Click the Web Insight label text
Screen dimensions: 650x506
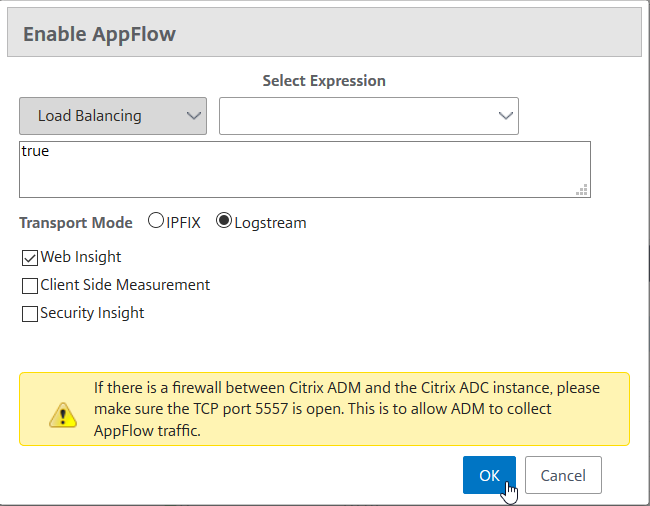pos(81,257)
